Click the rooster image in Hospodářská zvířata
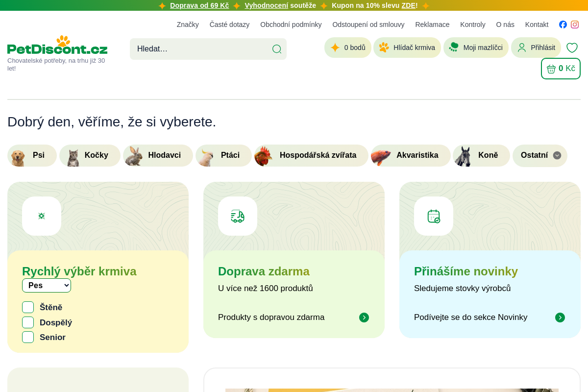Viewport: 588px width, 392px height. pos(263,156)
